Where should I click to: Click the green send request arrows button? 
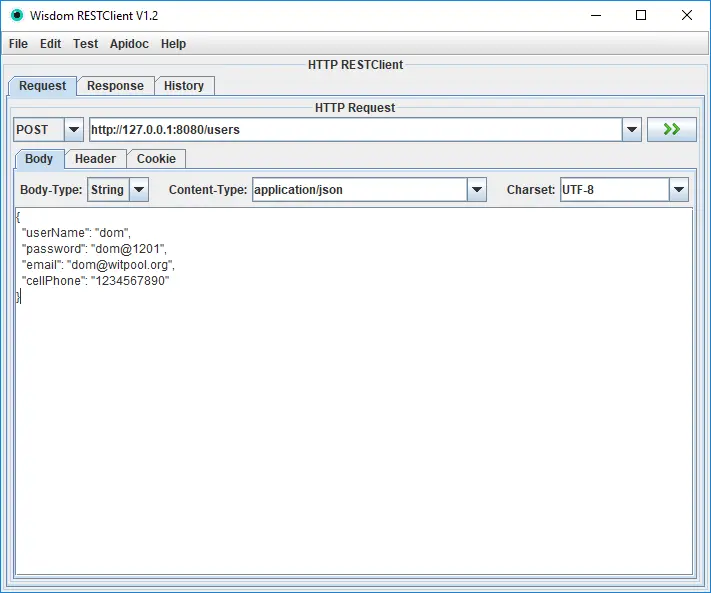tap(672, 130)
